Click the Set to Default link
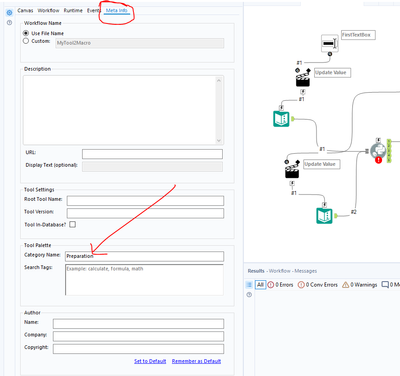 [x=150, y=361]
